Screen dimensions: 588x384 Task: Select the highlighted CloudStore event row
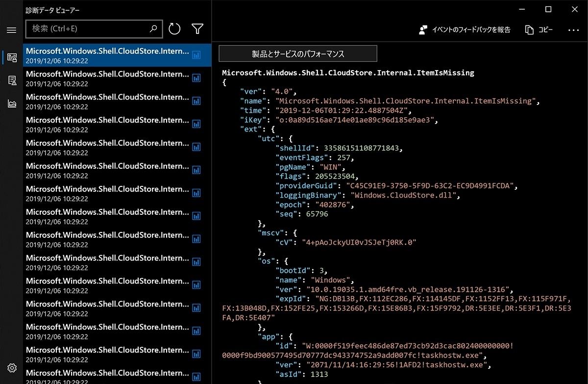117,55
